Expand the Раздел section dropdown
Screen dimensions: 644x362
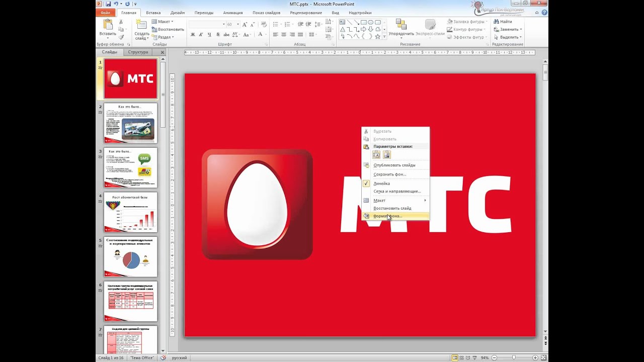tap(164, 37)
